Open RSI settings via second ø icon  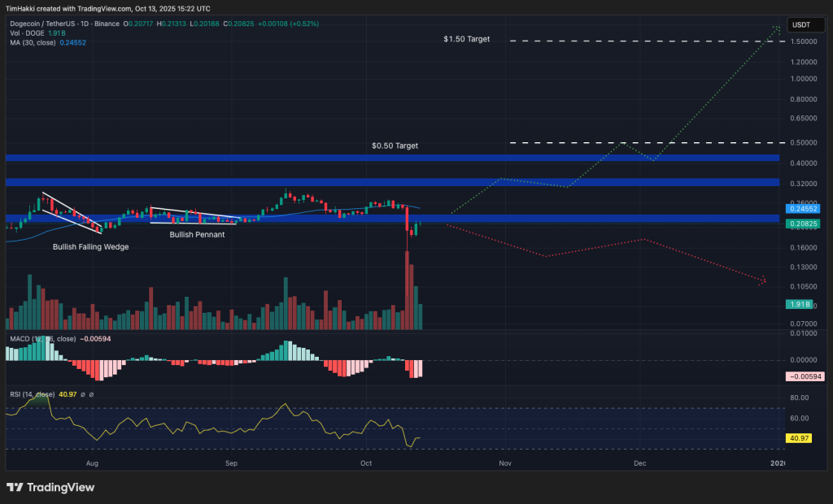(x=91, y=394)
